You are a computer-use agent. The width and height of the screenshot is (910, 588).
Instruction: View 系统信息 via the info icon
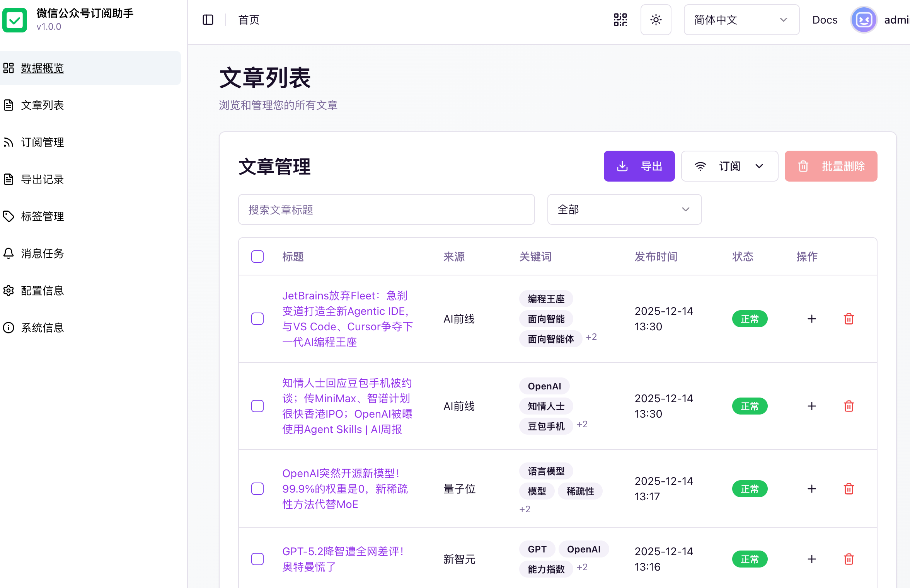click(x=9, y=328)
